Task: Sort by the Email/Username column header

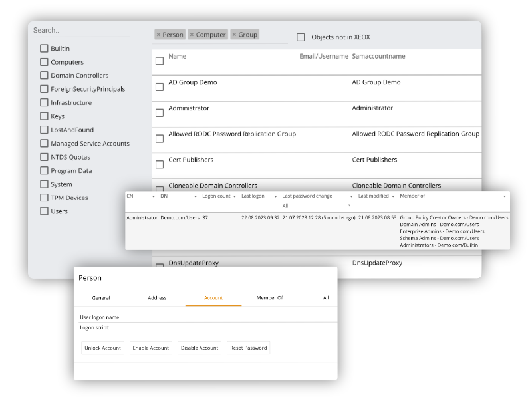Action: [324, 56]
